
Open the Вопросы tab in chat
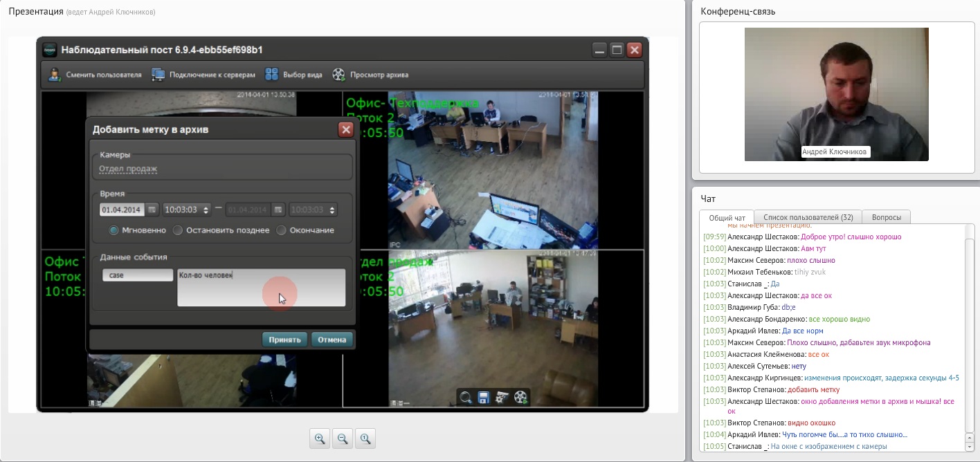point(886,217)
